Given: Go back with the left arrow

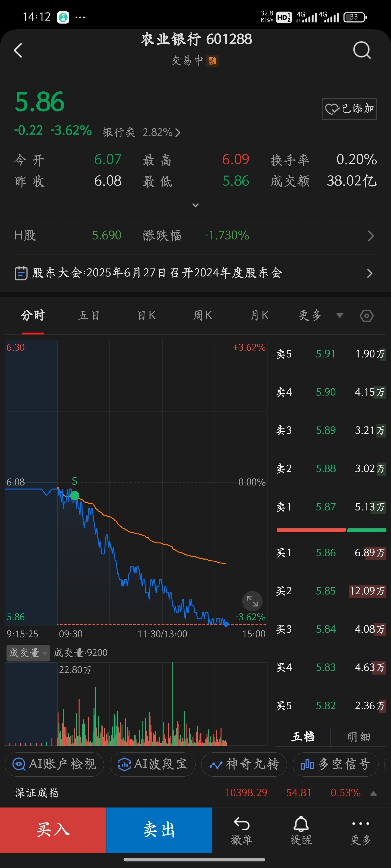Looking at the screenshot, I should click(x=18, y=50).
